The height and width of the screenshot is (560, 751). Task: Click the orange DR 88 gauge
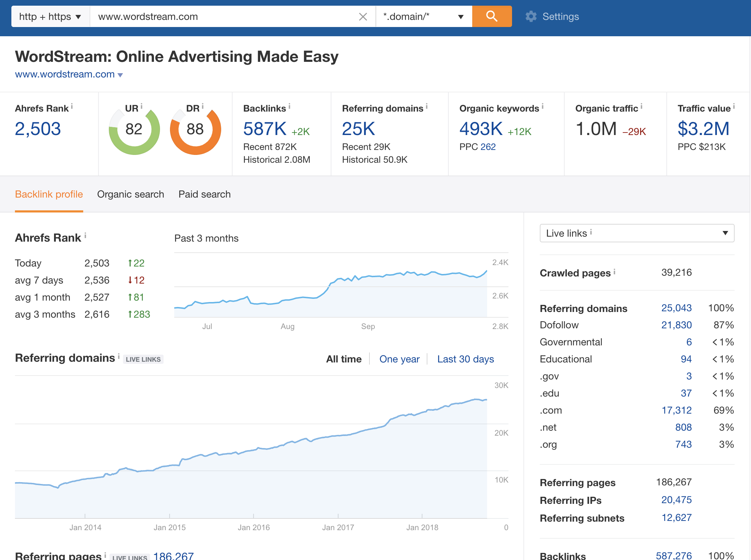(x=196, y=129)
